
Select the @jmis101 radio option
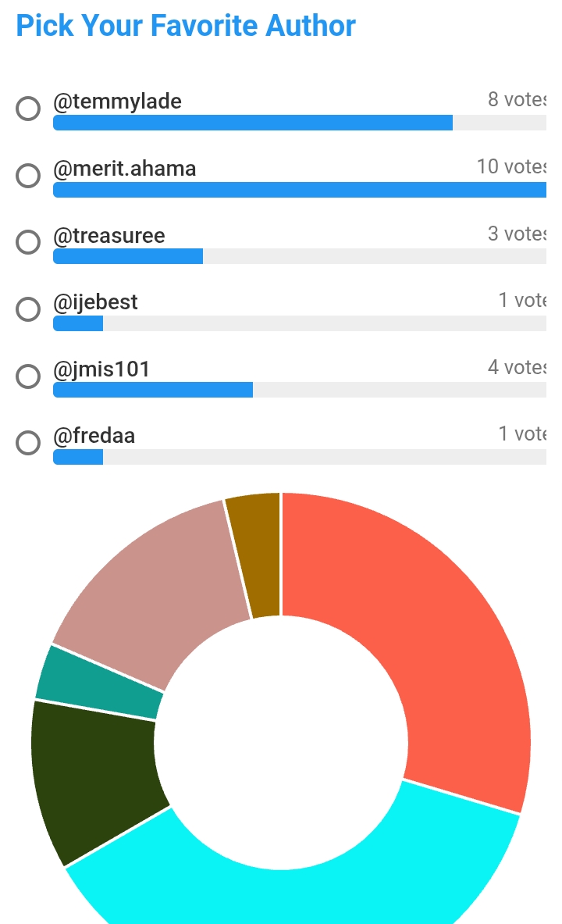(x=28, y=376)
